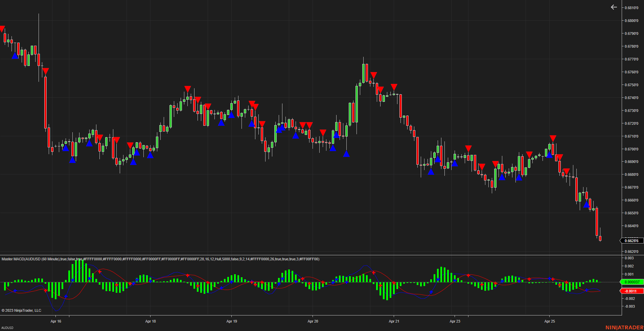This screenshot has height=331, width=644.
Task: Select the current price marker 0.6628'6
Action: pyautogui.click(x=631, y=241)
